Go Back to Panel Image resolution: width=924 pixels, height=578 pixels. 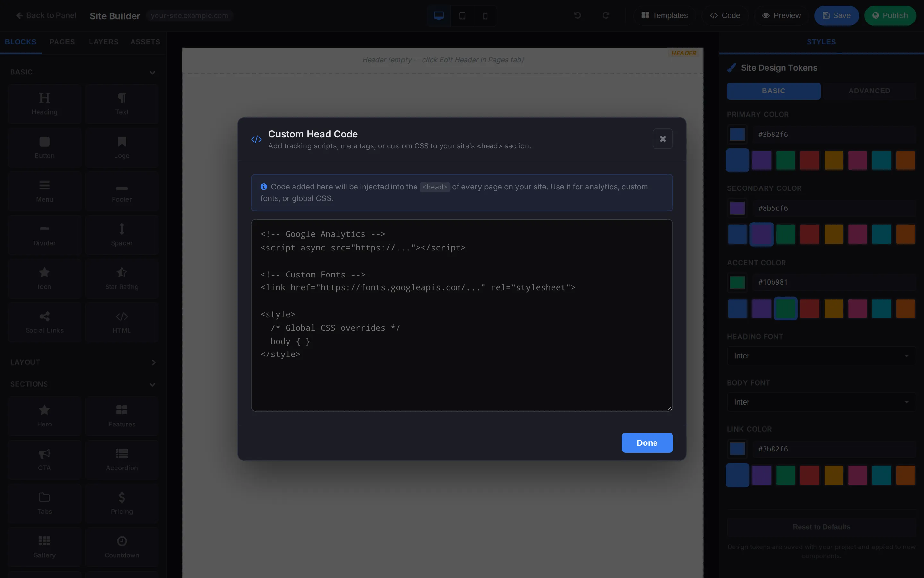click(46, 16)
